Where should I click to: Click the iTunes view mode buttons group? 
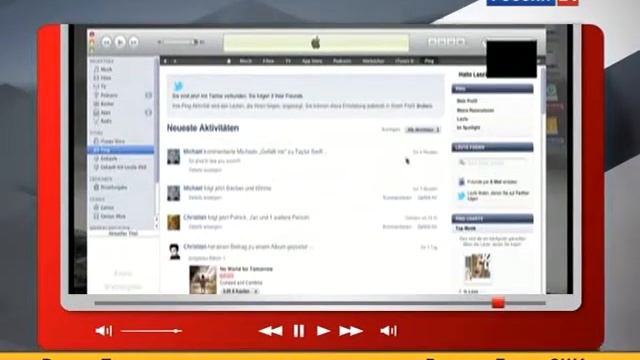click(446, 42)
